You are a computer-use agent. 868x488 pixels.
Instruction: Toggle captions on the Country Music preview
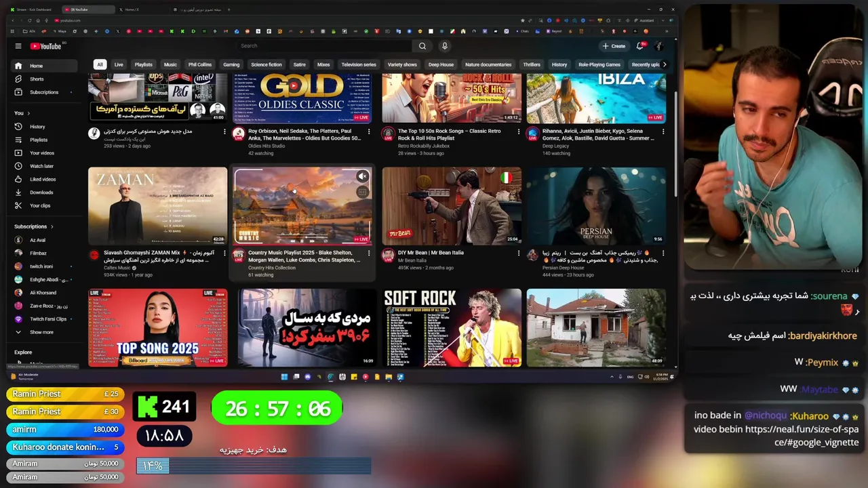tap(363, 192)
